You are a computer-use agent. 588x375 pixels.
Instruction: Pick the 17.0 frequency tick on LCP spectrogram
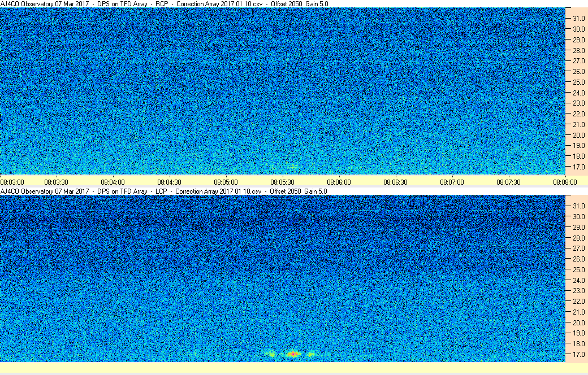pyautogui.click(x=578, y=355)
